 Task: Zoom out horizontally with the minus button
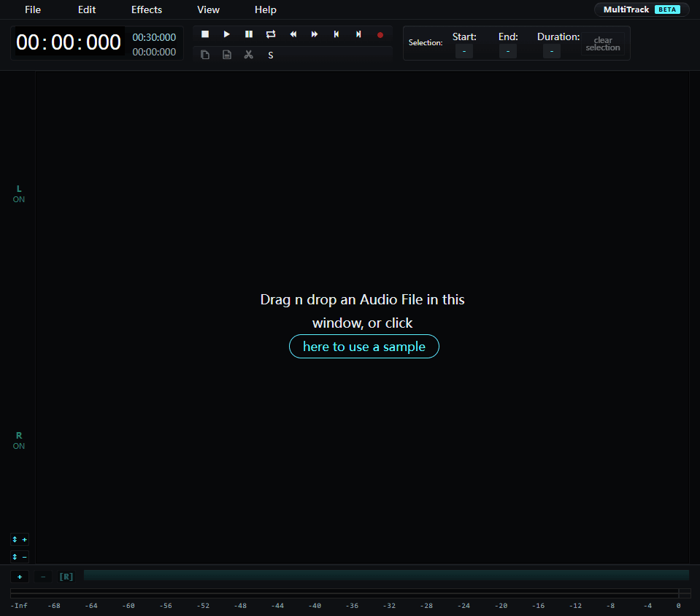(x=43, y=577)
